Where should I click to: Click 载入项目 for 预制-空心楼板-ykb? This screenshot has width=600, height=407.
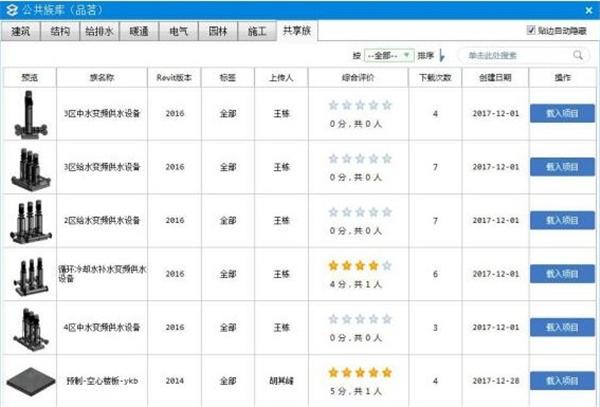coord(562,381)
